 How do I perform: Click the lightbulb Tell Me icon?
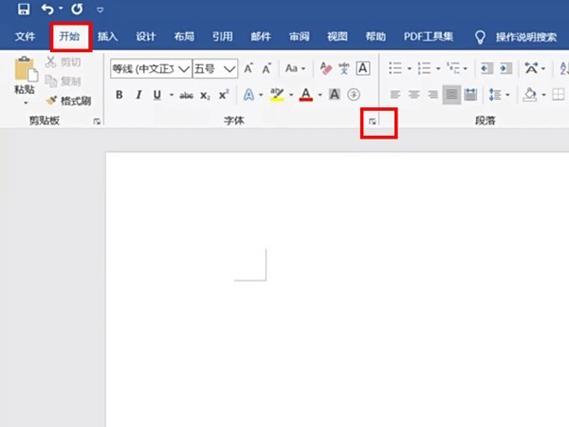[x=480, y=37]
